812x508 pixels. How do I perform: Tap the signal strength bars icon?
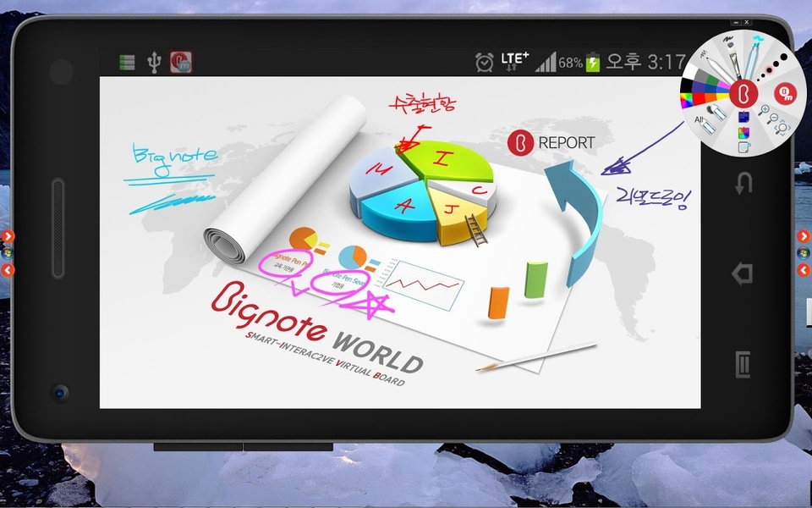[546, 62]
